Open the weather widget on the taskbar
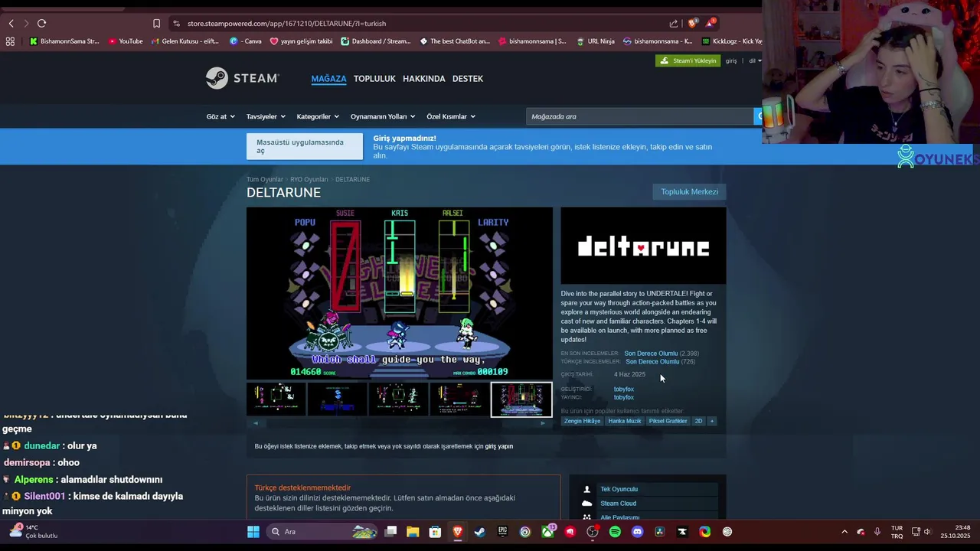This screenshot has height=551, width=980. tap(32, 531)
